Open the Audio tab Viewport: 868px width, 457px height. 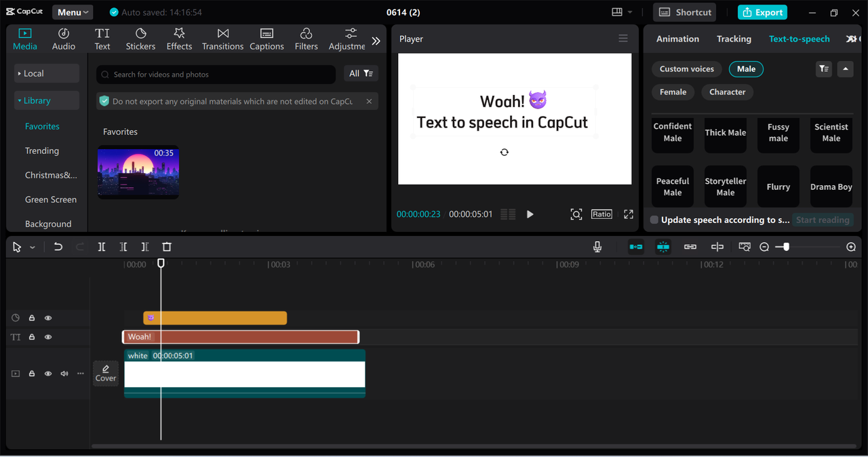coord(64,39)
